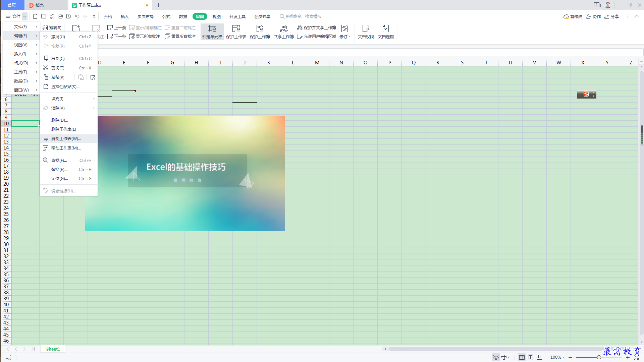
Task: Expand the View (视图(V)) submenu
Action: coord(21,45)
